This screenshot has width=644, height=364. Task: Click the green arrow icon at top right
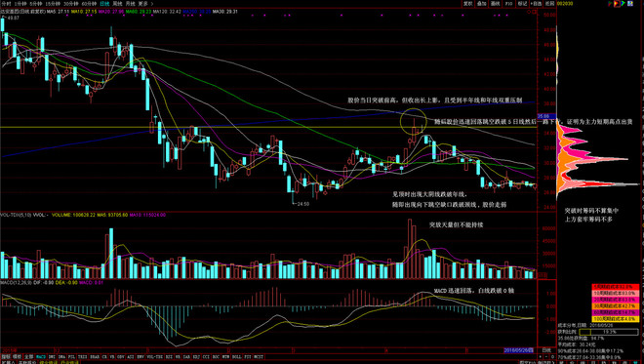[624, 4]
